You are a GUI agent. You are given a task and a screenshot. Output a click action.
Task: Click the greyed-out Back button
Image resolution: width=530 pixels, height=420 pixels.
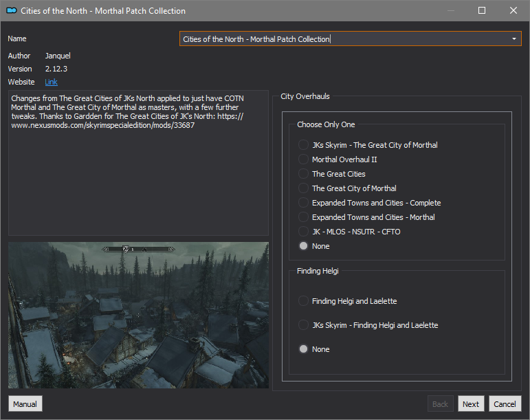[440, 404]
